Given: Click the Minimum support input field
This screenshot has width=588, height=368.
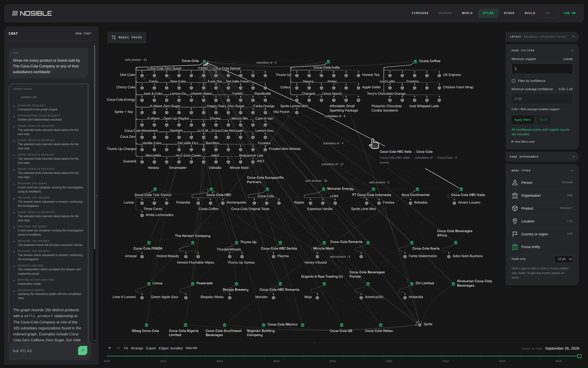Looking at the screenshot, I should (542, 69).
